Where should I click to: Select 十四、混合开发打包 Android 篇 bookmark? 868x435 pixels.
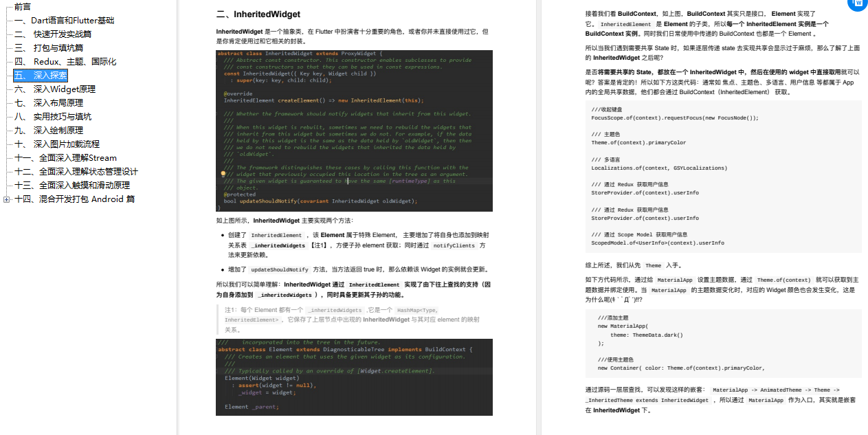click(75, 199)
